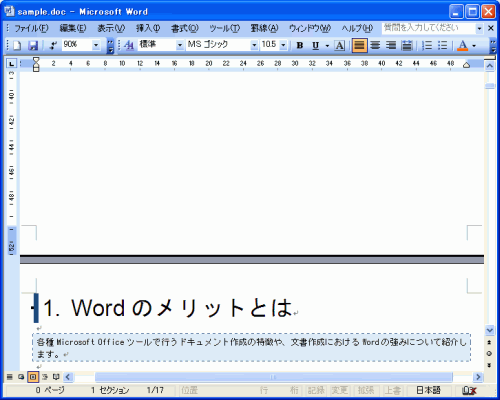Click the font color swatch A
Screen dimensions: 500x400
point(462,45)
